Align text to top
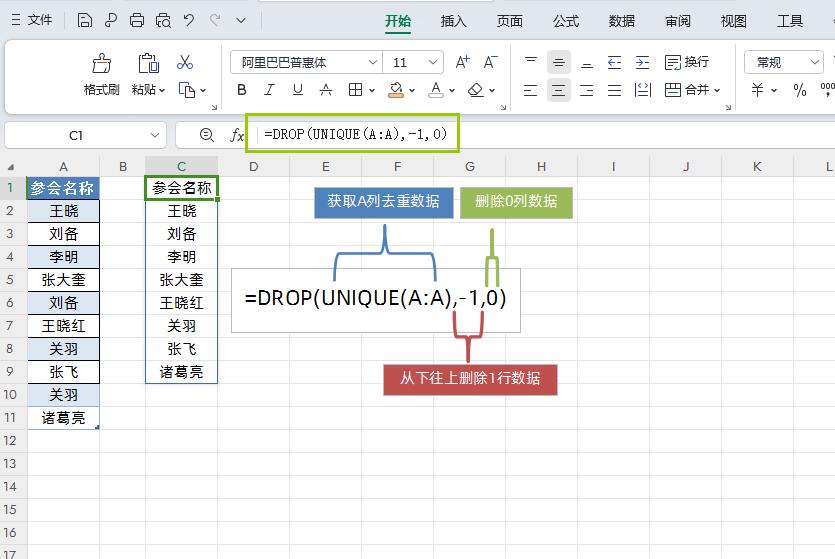 click(531, 62)
